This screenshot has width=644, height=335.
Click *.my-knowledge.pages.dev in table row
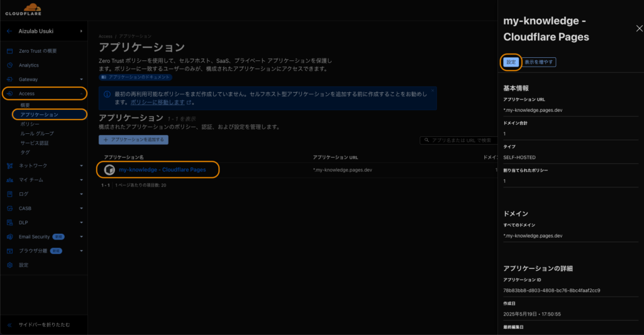coord(343,170)
